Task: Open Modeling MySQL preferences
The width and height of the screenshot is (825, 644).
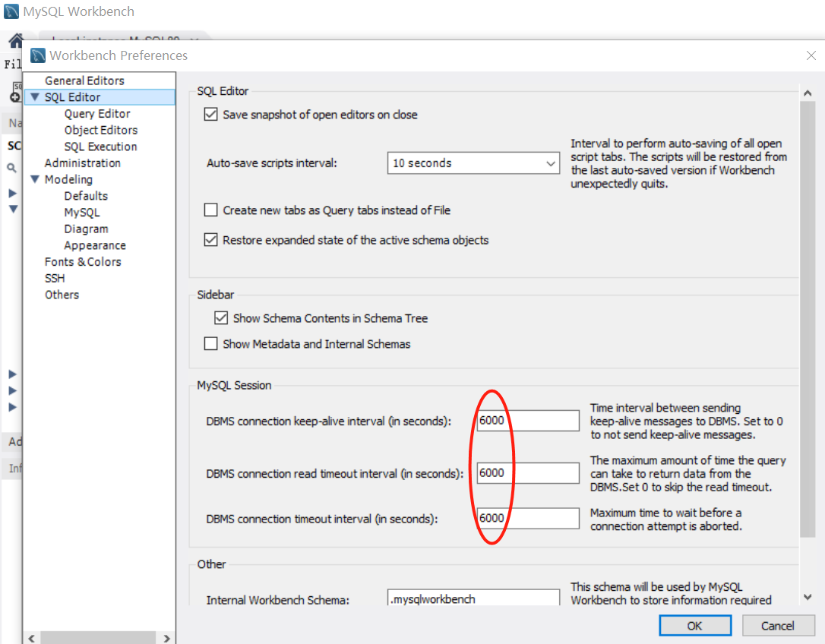Action: [x=82, y=212]
